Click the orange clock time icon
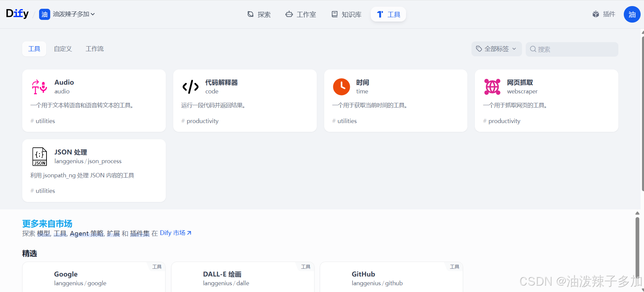The image size is (644, 292). 341,87
